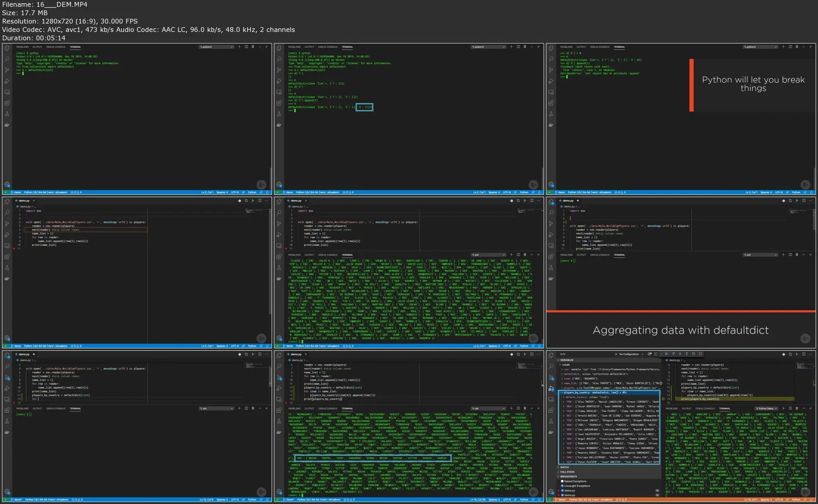Split terminal icon in 'Python will let you break things' frame
This screenshot has height=504, width=818.
click(x=790, y=47)
